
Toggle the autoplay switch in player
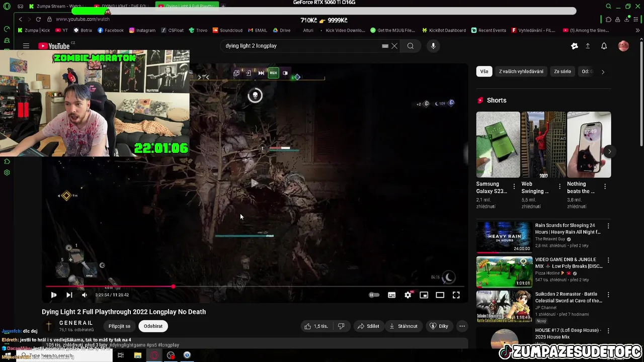(x=374, y=295)
